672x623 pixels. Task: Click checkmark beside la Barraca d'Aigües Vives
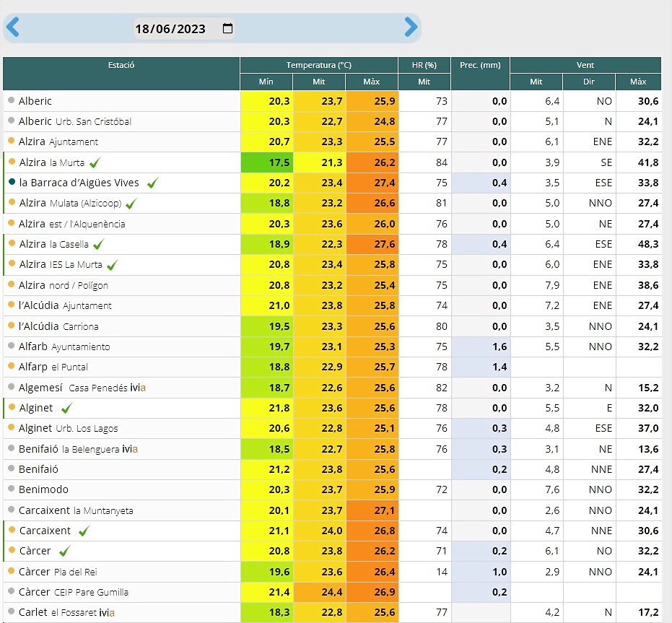152,183
